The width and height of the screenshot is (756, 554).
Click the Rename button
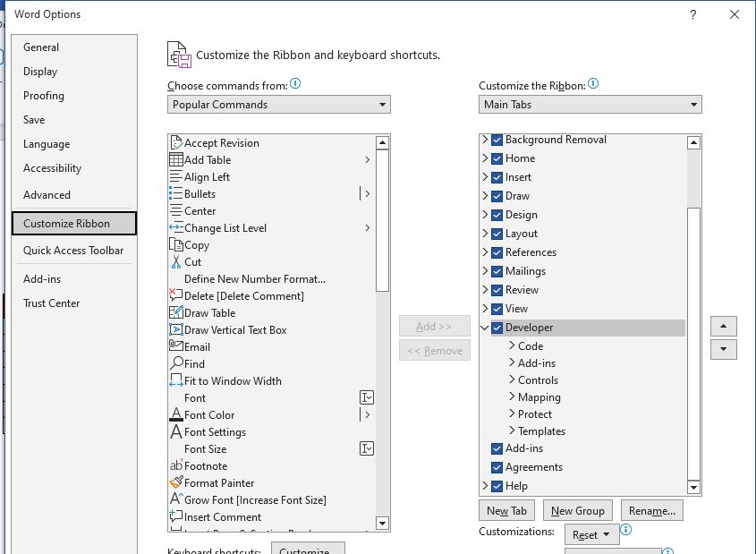(651, 511)
